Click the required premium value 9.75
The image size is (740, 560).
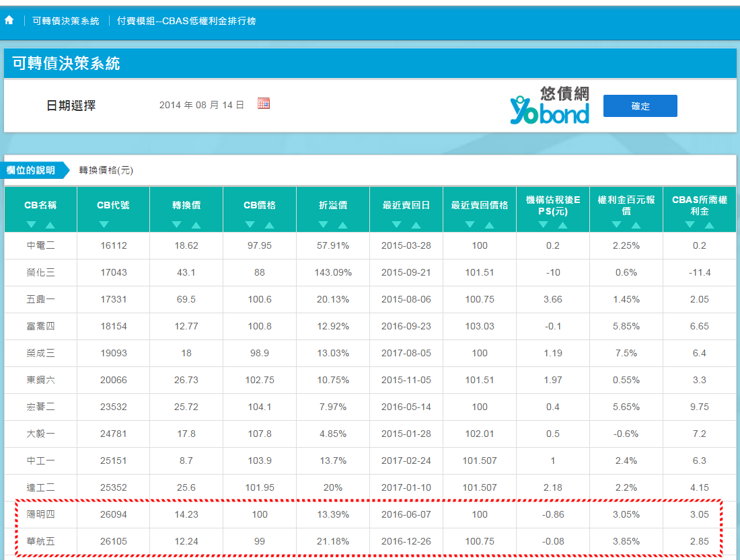700,407
